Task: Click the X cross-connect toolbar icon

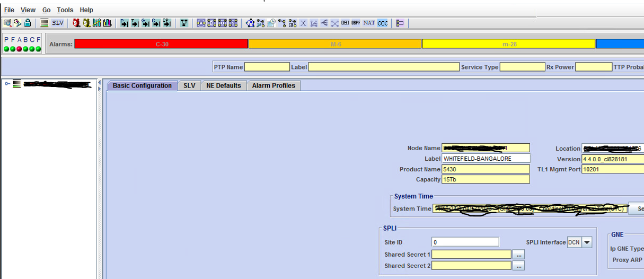Action: point(303,23)
